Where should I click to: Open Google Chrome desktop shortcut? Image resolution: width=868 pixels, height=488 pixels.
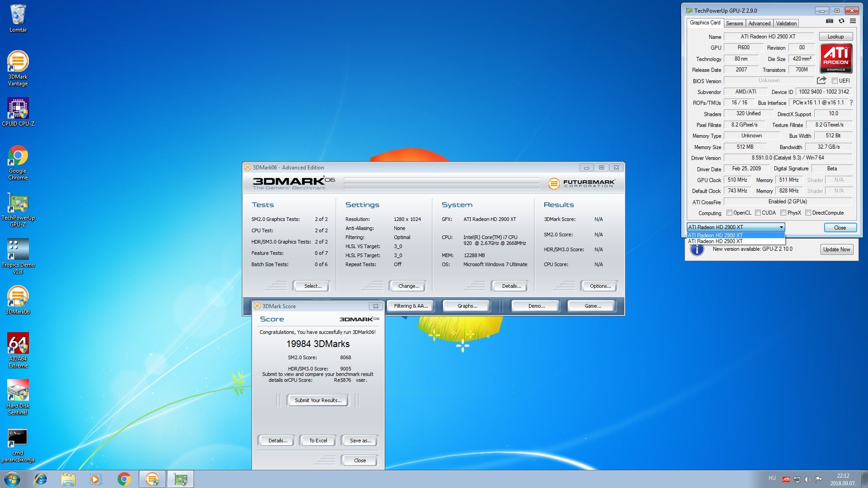tap(18, 163)
